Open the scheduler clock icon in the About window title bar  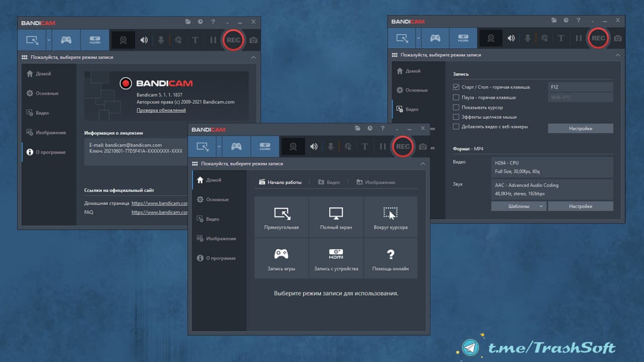(x=200, y=22)
